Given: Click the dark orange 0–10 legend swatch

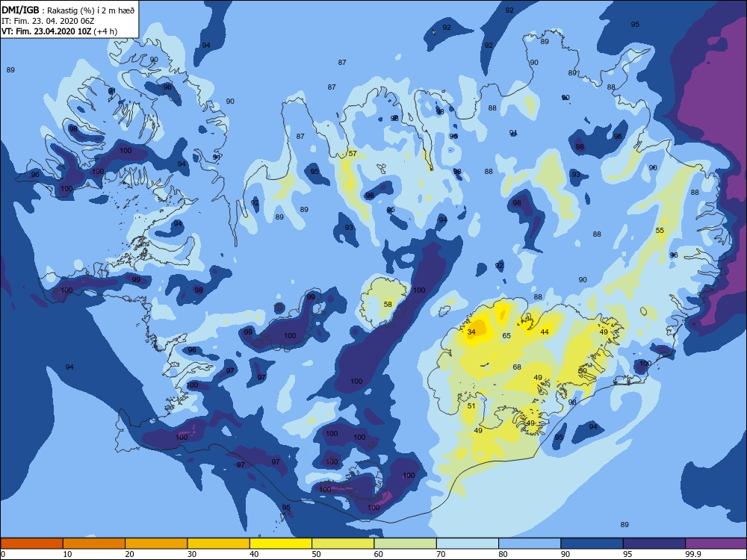Looking at the screenshot, I should (31, 544).
